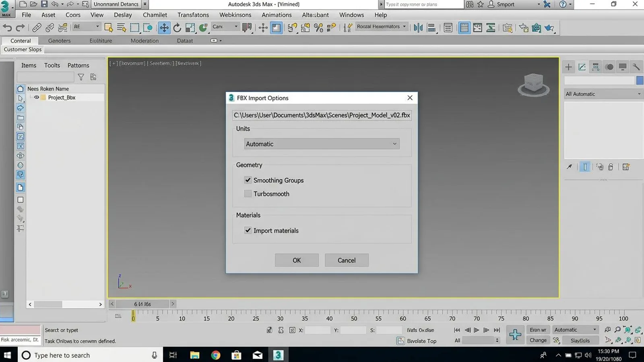The height and width of the screenshot is (362, 644).
Task: Click the Undo arrow in main toolbar
Action: click(x=7, y=28)
